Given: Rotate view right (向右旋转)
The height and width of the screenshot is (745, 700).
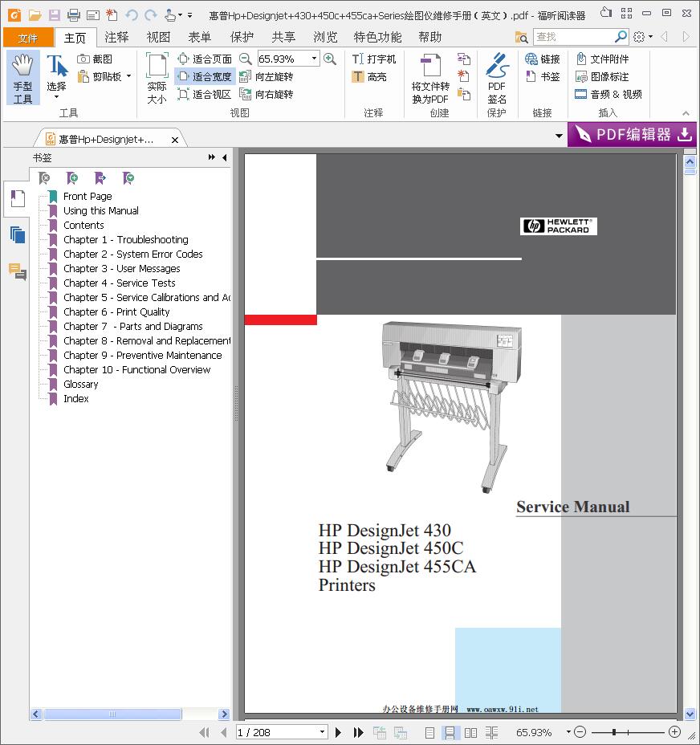Looking at the screenshot, I should tap(267, 94).
